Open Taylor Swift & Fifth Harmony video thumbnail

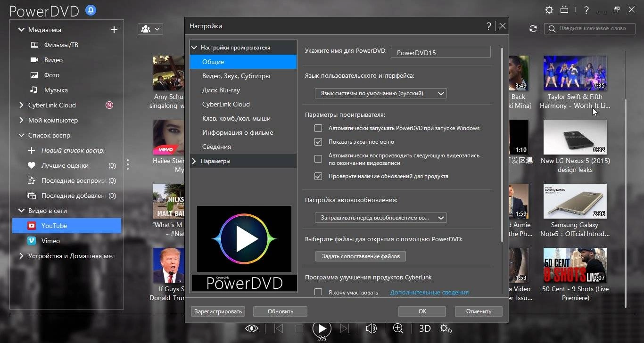pos(575,73)
